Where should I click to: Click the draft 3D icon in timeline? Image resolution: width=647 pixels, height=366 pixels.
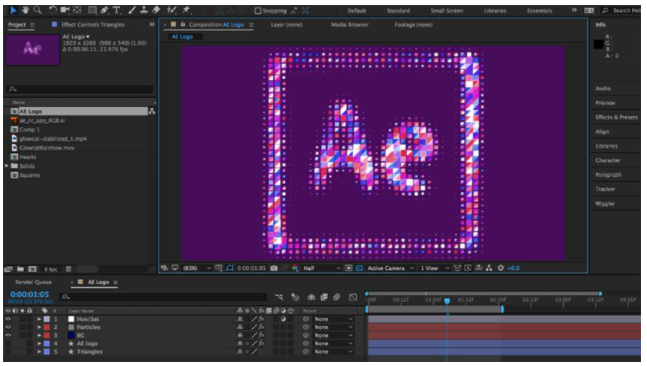(295, 297)
